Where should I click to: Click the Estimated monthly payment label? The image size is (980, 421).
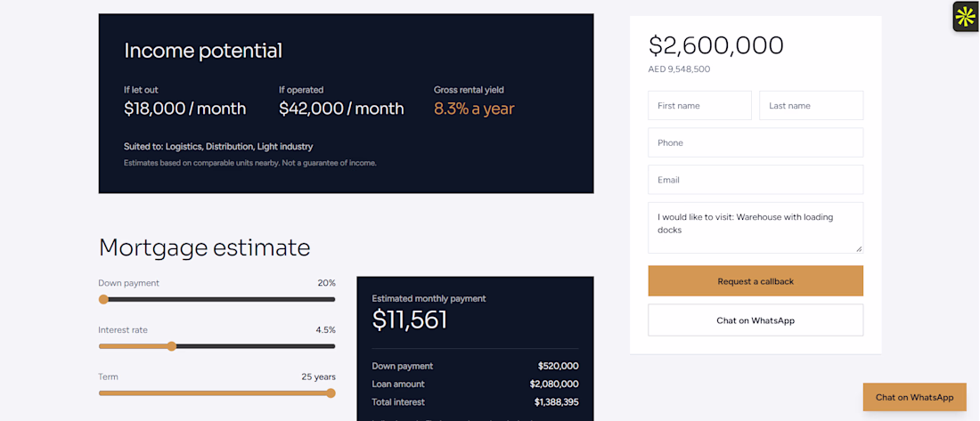pyautogui.click(x=429, y=298)
